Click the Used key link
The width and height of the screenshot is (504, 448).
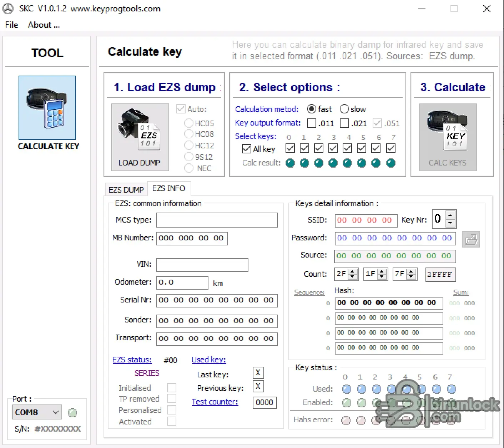coord(209,360)
